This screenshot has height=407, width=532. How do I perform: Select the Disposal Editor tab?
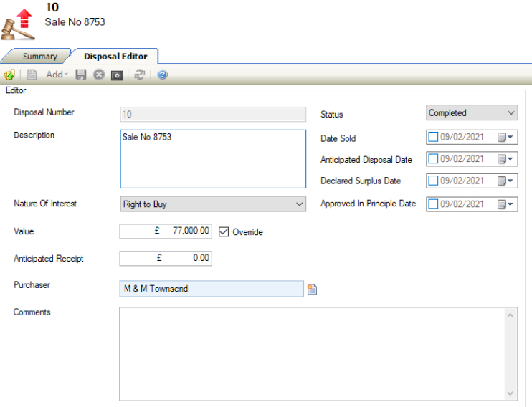[x=115, y=57]
